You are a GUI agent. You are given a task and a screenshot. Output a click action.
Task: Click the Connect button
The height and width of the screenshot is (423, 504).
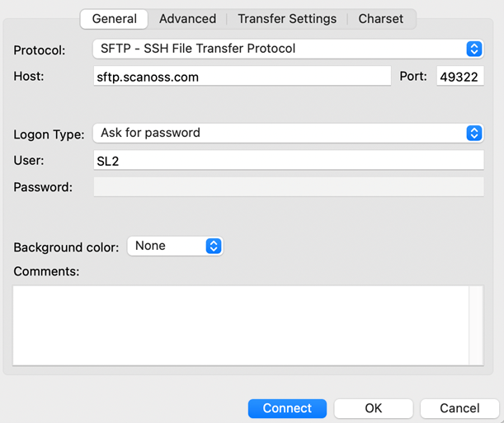click(287, 408)
